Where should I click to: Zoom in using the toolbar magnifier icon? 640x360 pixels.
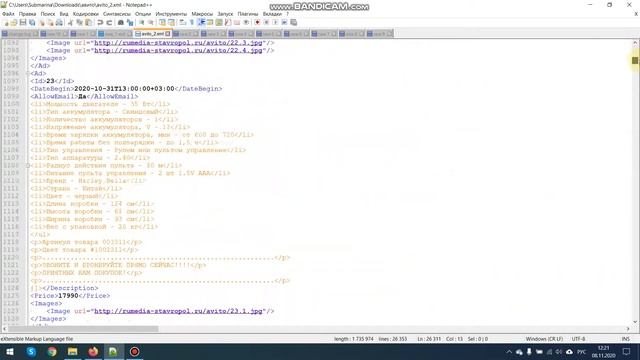pyautogui.click(x=142, y=22)
